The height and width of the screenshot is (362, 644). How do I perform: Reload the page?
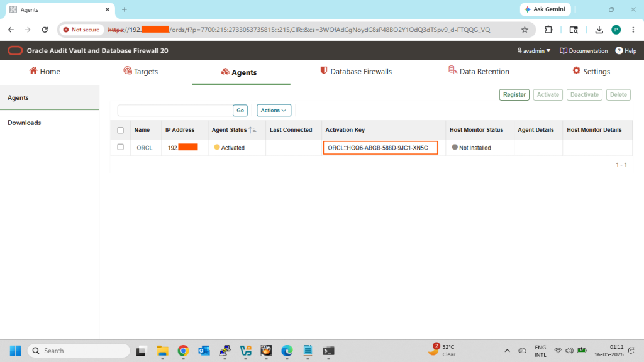[x=45, y=30]
